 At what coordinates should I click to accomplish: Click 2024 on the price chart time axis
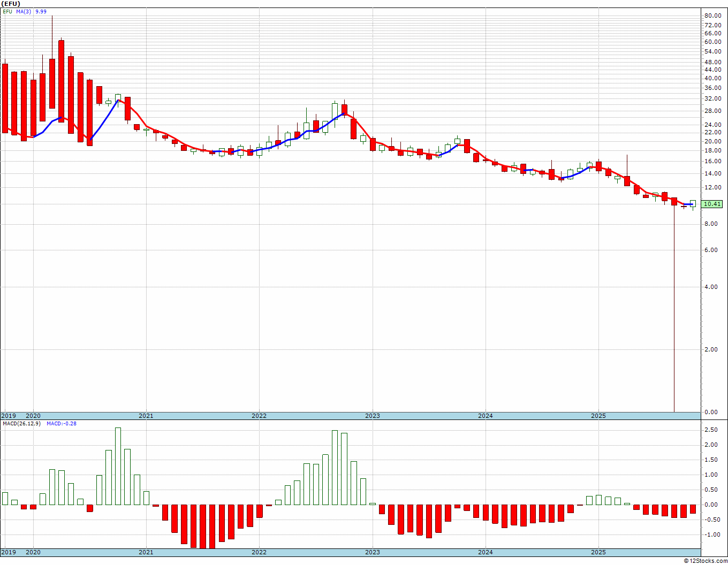[486, 416]
